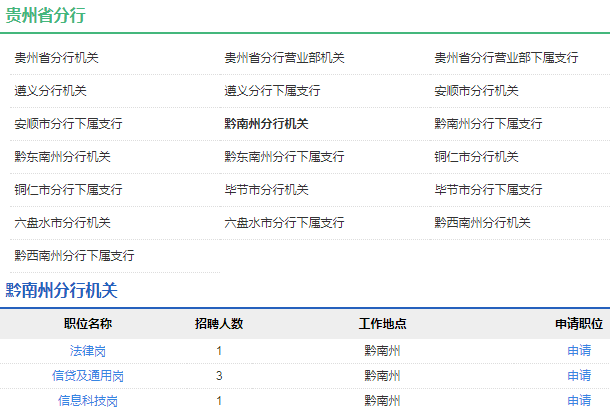
Task: Open 黔南州分行下属支行 link
Action: 488,124
